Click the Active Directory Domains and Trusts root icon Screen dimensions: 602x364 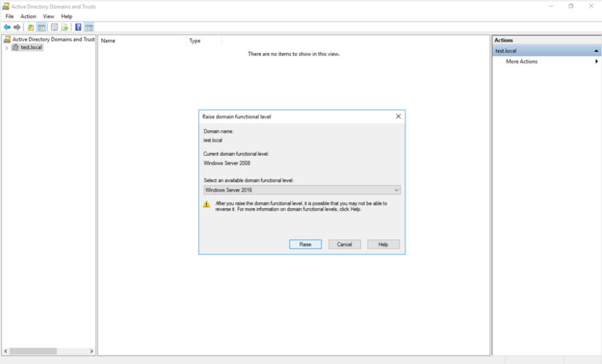[x=7, y=39]
